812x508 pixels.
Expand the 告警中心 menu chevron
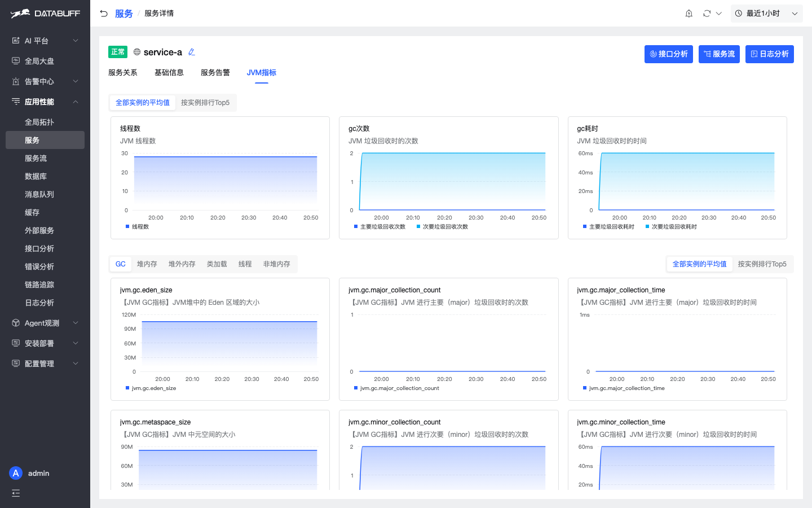(x=76, y=81)
